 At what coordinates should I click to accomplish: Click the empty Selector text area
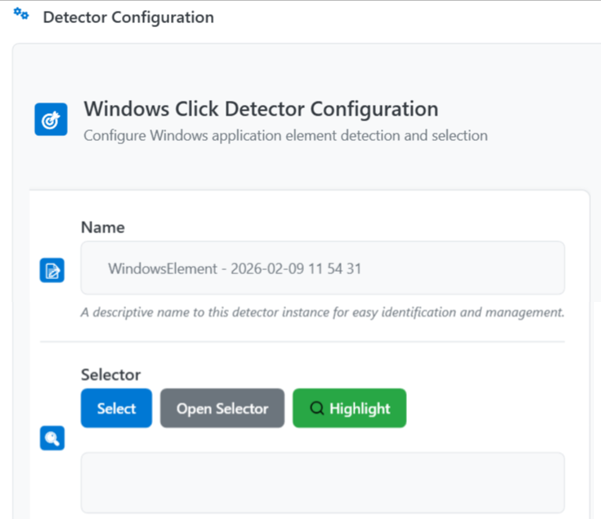click(323, 483)
